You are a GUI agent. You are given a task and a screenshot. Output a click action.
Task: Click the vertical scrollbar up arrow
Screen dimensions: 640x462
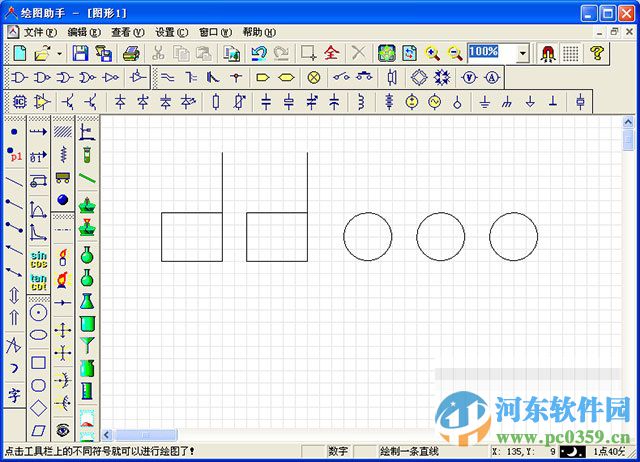(x=628, y=122)
